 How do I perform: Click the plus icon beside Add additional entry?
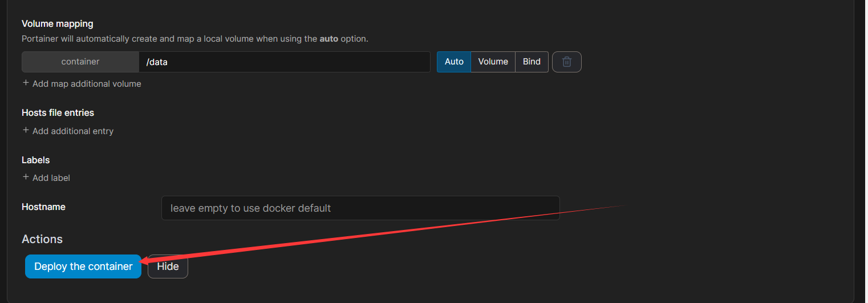pos(26,131)
